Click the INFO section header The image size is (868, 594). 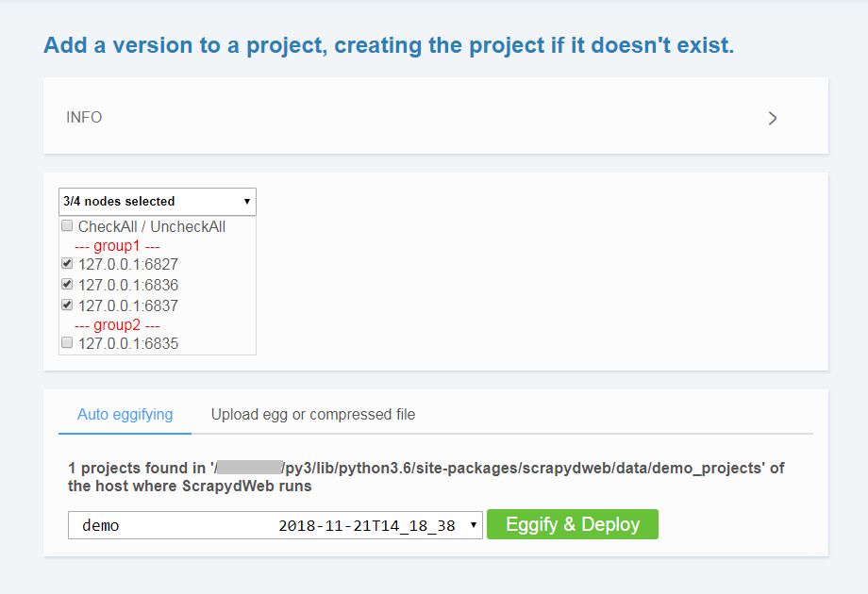[x=85, y=118]
